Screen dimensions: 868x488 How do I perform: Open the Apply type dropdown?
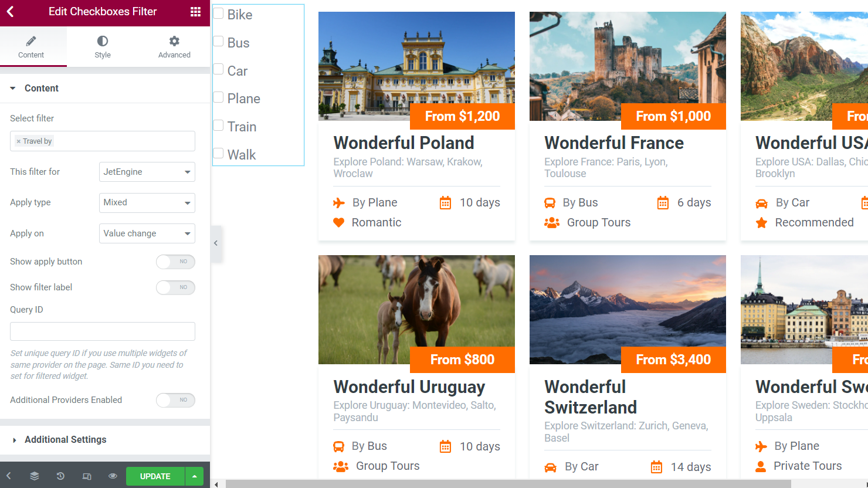click(147, 202)
